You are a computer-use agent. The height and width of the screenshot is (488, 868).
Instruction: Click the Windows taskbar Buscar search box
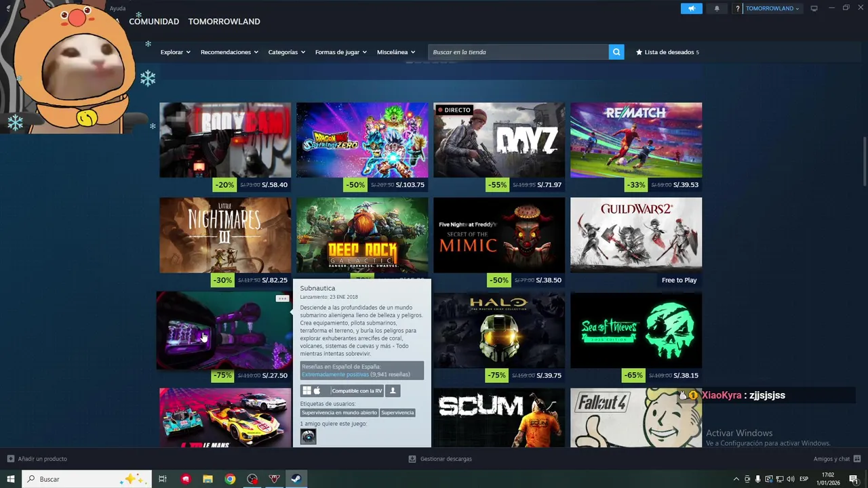tap(85, 479)
